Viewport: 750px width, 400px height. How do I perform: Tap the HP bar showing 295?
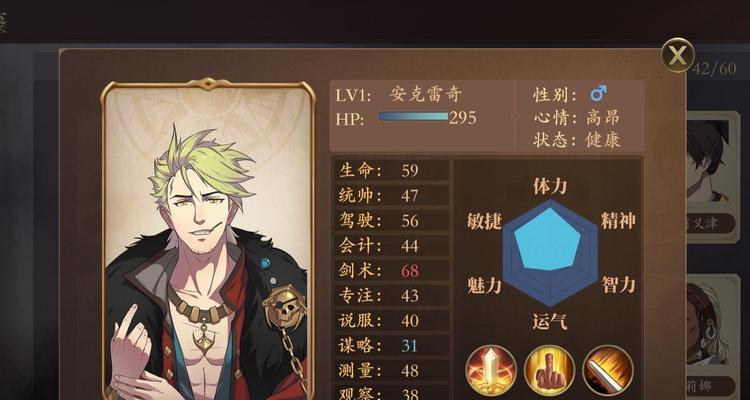point(413,116)
